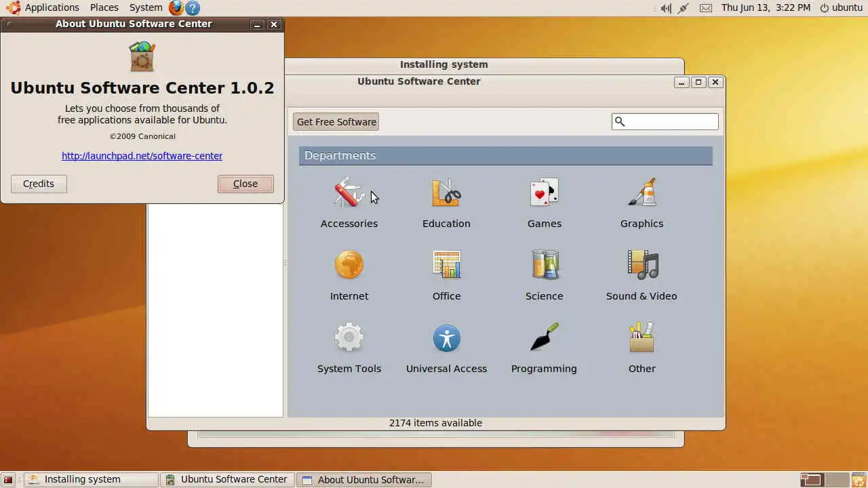The image size is (868, 488).
Task: Maximize the Ubuntu Software Center window
Action: [x=698, y=82]
